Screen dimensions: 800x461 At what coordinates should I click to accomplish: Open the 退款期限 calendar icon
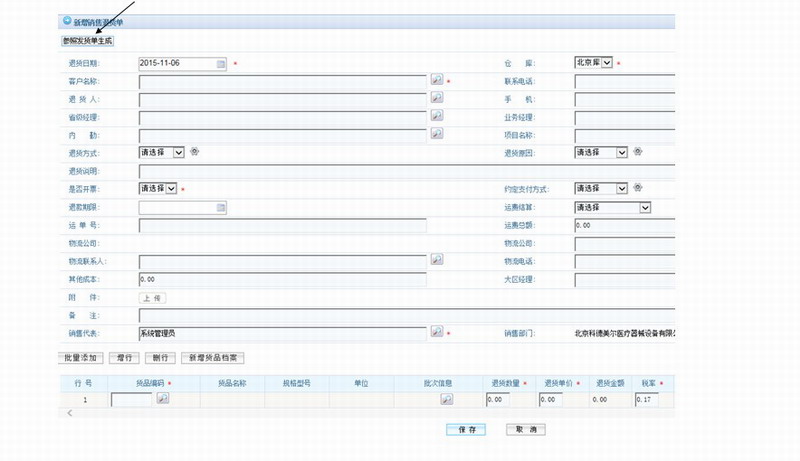[221, 207]
